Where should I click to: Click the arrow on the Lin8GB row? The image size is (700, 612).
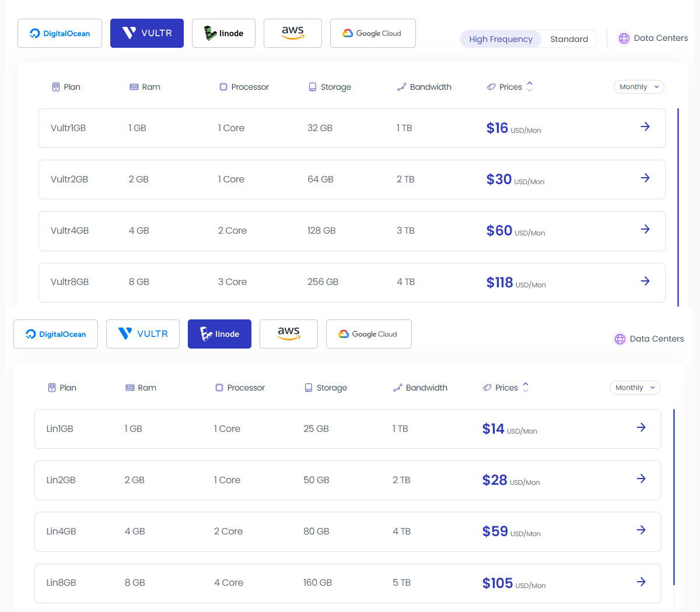642,581
